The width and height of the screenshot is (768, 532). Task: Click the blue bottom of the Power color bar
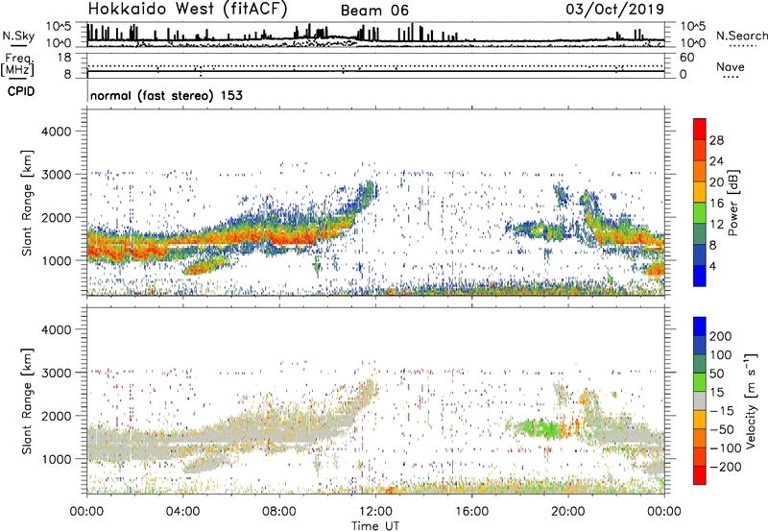pyautogui.click(x=699, y=276)
